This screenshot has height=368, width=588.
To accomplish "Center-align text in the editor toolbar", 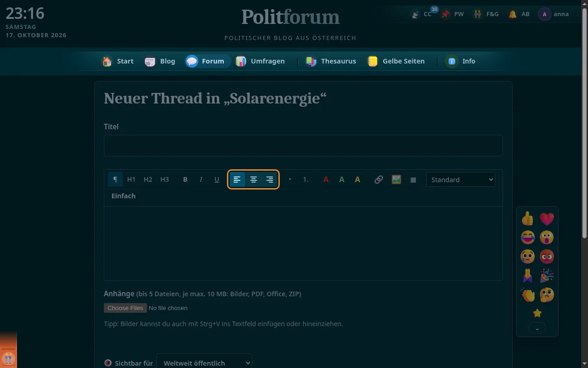I will coord(254,179).
